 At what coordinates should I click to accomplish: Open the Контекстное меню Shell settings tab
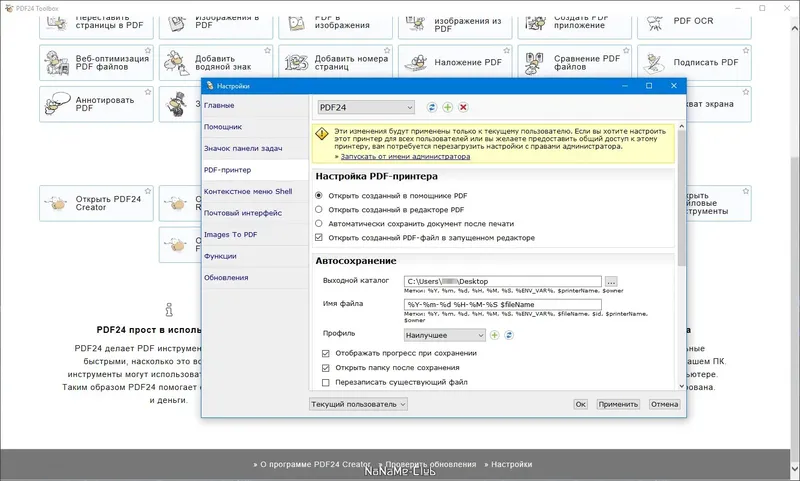pos(255,191)
